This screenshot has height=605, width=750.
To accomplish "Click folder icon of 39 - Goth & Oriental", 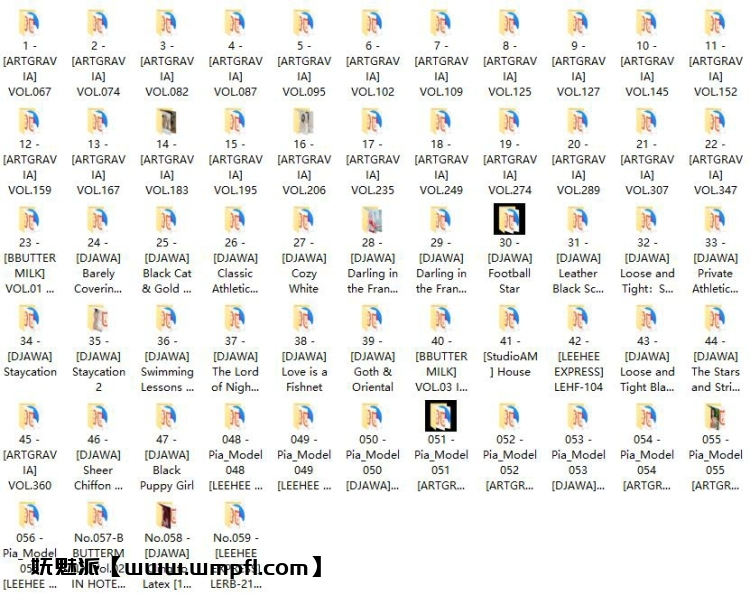I will point(372,318).
